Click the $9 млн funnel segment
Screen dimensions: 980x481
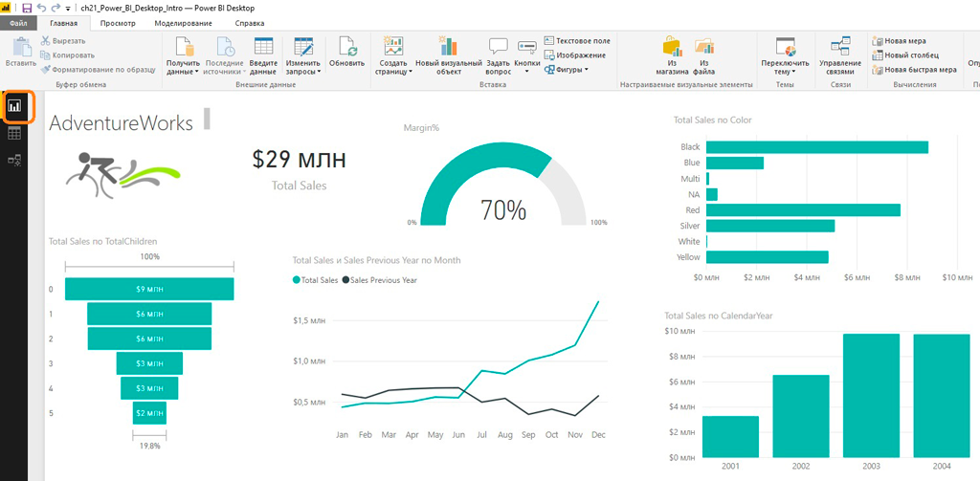tap(149, 289)
